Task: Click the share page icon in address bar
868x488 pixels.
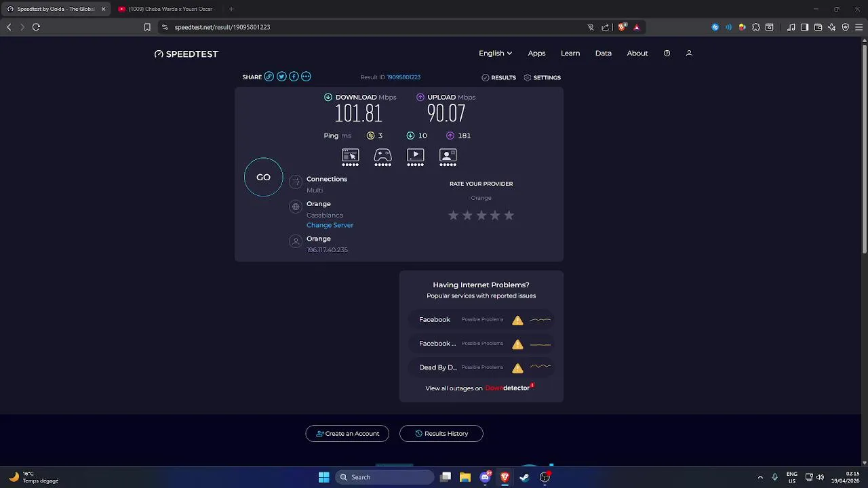Action: coord(605,27)
